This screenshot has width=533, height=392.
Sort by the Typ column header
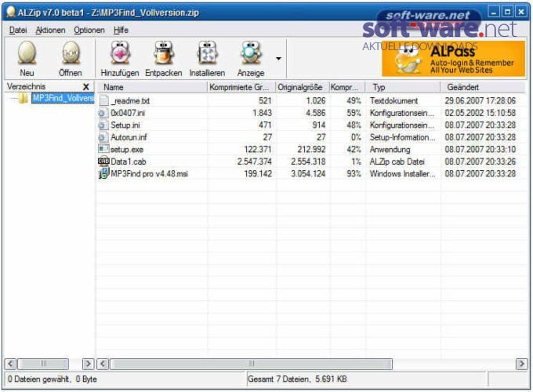click(x=403, y=87)
